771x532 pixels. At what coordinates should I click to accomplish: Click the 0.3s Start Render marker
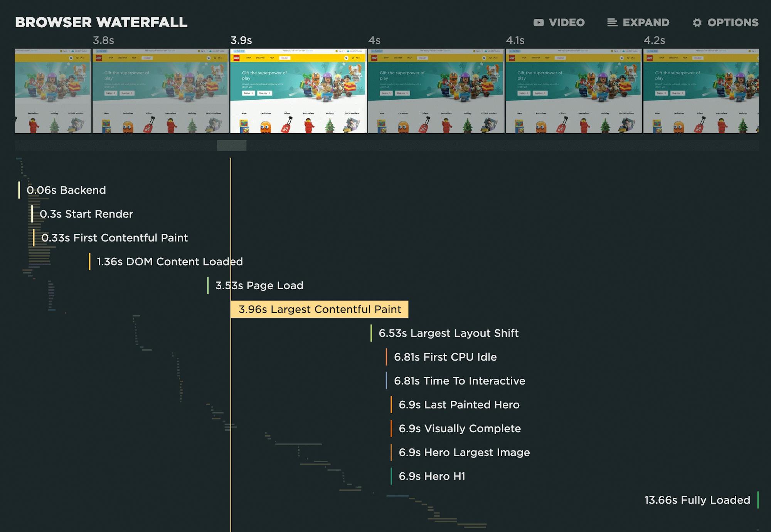pyautogui.click(x=86, y=214)
